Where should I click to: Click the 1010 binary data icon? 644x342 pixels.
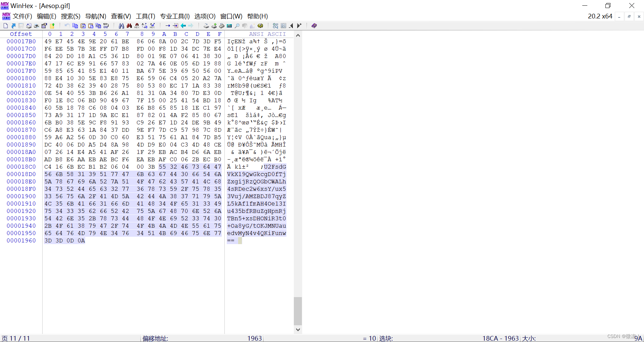coord(106,25)
